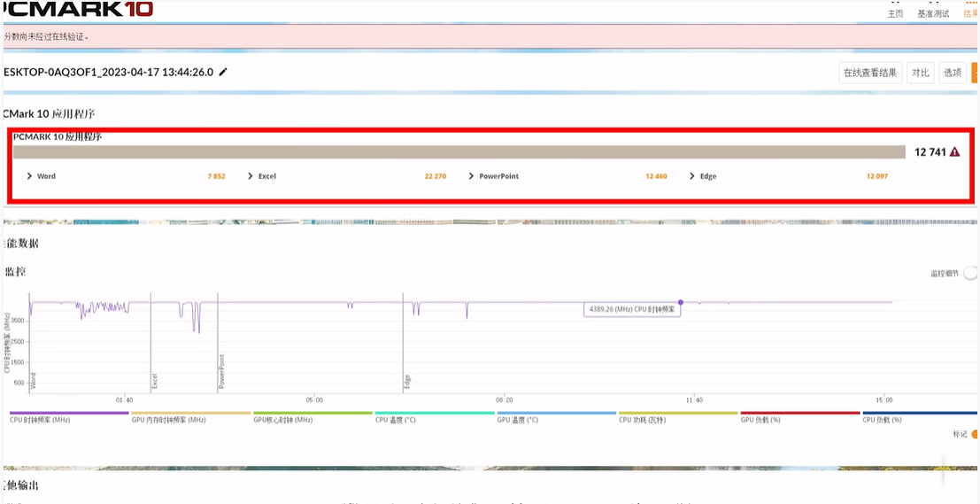Select the GPU核心时钟 legend swatch
Image resolution: width=980 pixels, height=504 pixels.
[x=313, y=413]
